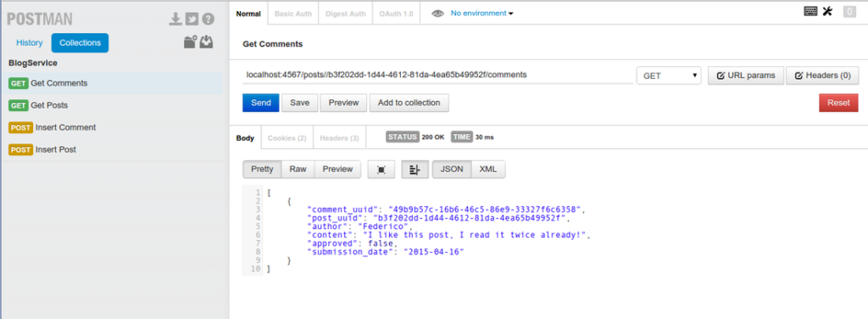
Task: Open Headers (0) editor
Action: click(x=822, y=76)
